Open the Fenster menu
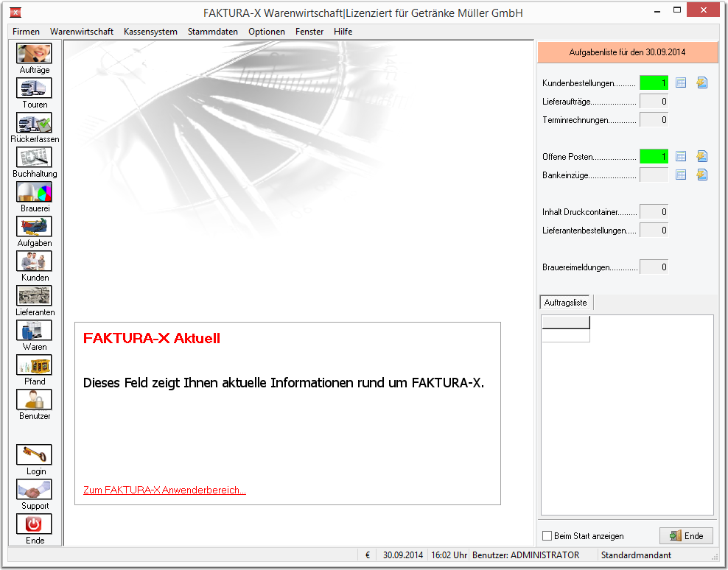 point(309,32)
